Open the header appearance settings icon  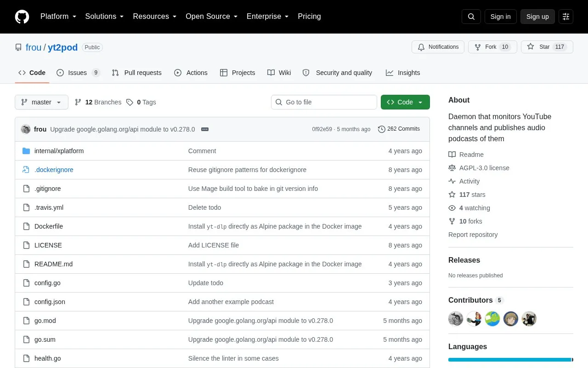[566, 17]
